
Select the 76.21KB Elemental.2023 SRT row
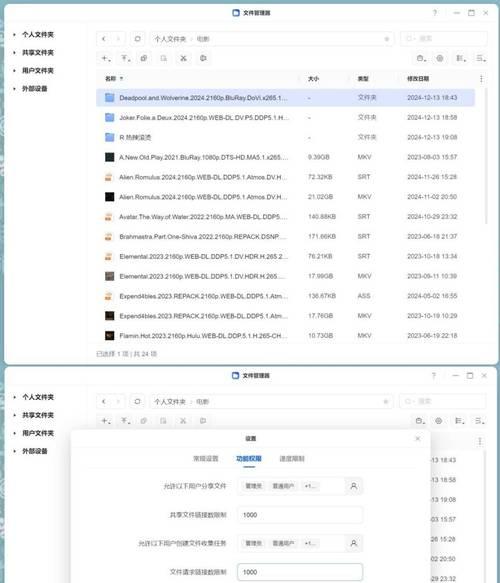[x=286, y=257]
